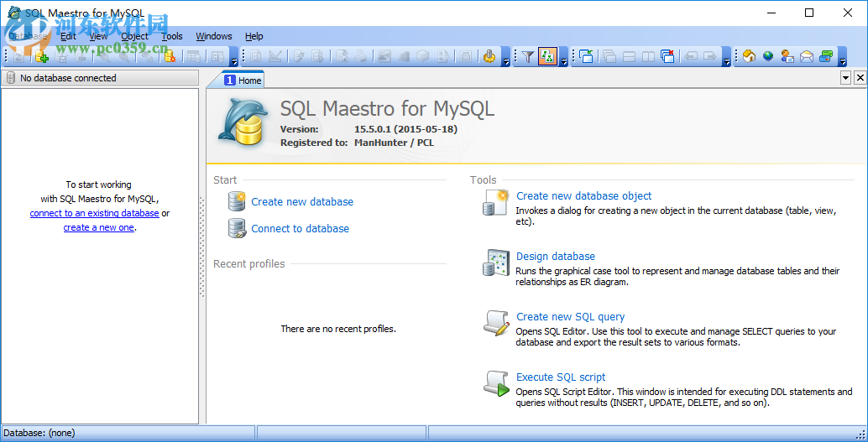Viewport: 868px width, 442px height.
Task: Click the close all windows icon
Action: 667,56
